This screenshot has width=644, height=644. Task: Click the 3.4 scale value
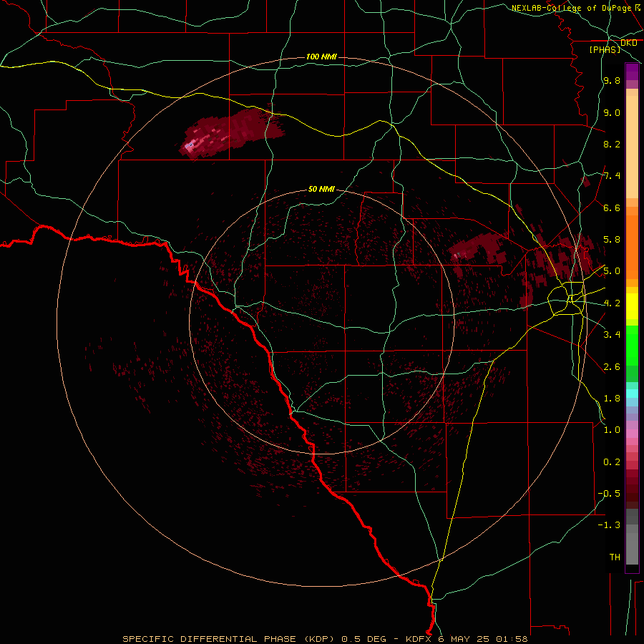coord(612,334)
